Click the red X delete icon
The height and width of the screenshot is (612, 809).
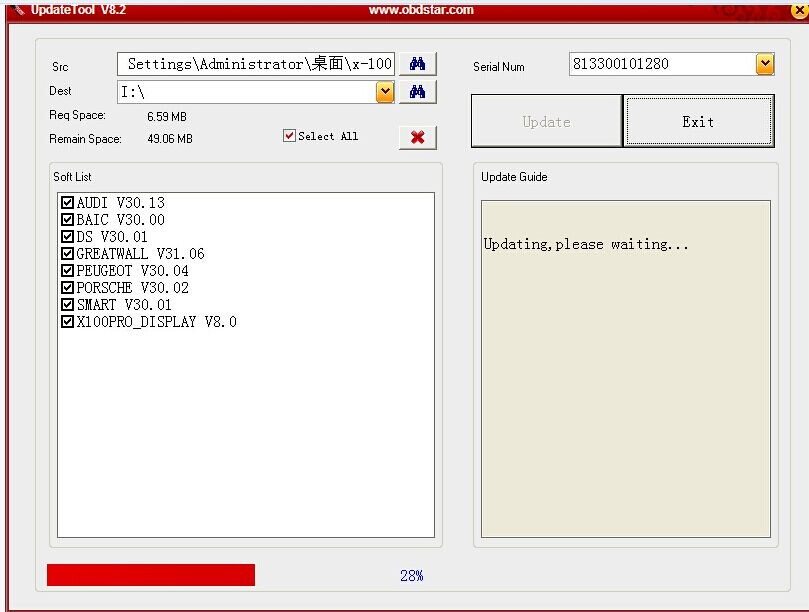[417, 137]
